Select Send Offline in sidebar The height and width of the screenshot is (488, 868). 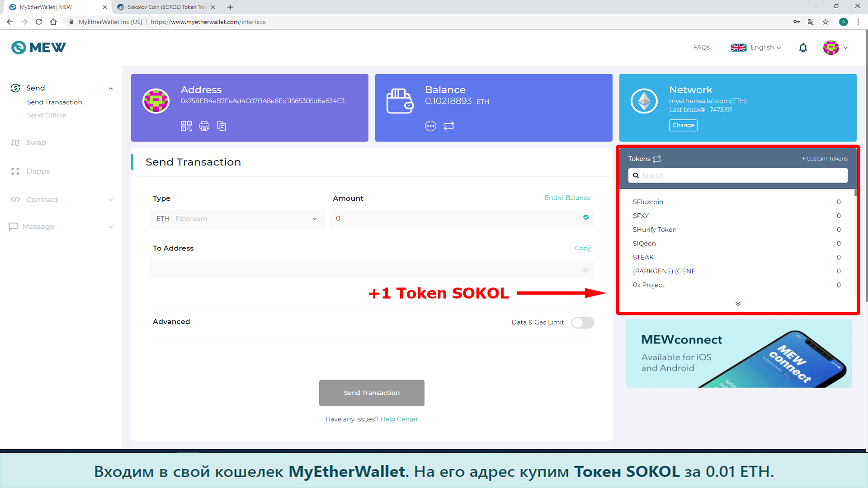tap(47, 115)
